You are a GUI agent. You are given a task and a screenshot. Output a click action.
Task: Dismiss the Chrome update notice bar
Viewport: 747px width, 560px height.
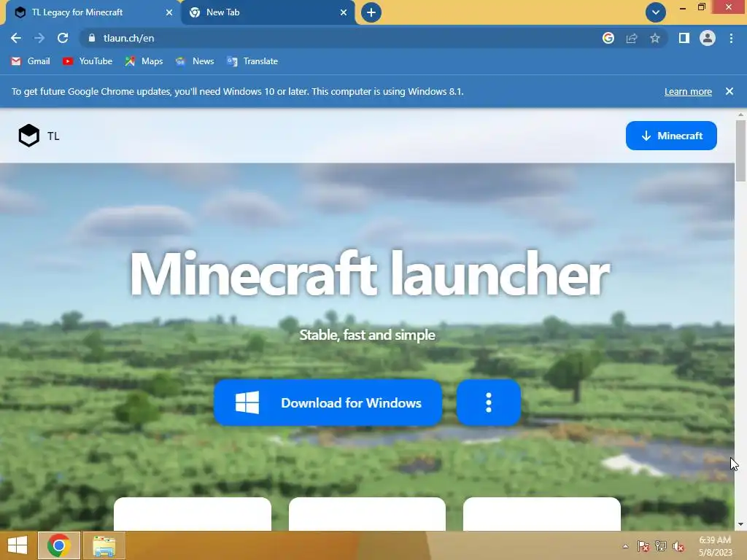coord(729,91)
